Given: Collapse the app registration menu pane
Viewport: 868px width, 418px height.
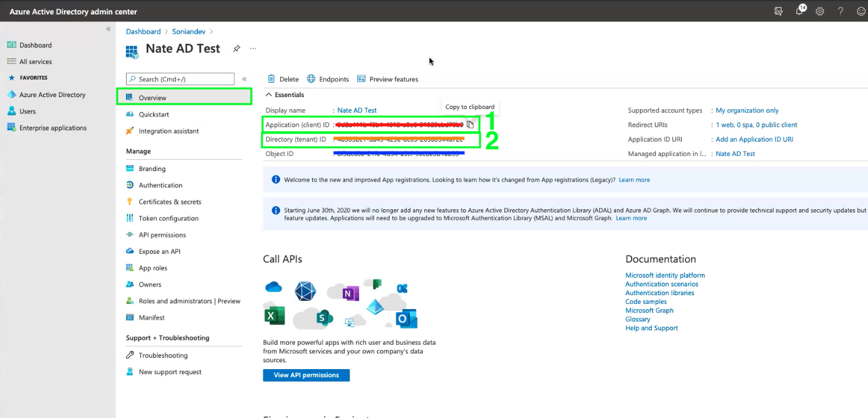Looking at the screenshot, I should click(244, 79).
